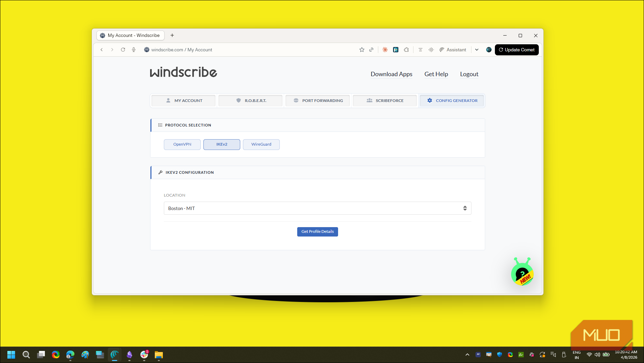This screenshot has height=363, width=644.
Task: Open the Boston - MIT location dropdown
Action: pyautogui.click(x=318, y=208)
